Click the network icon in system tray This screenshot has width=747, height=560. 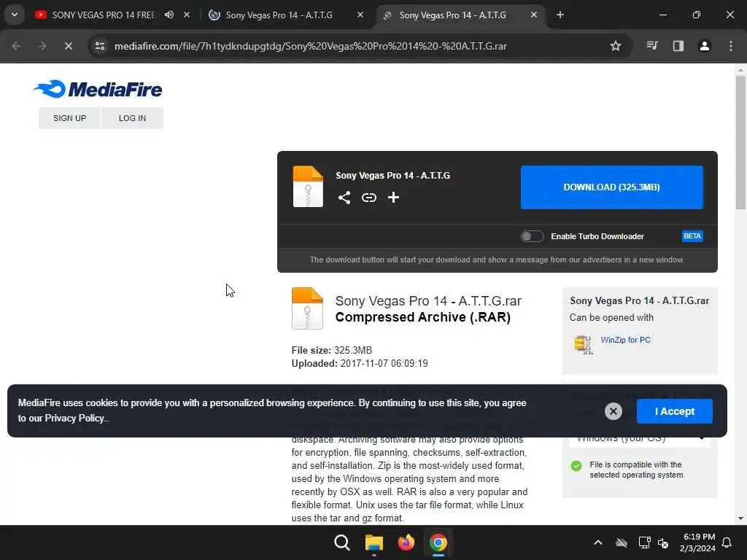click(644, 542)
